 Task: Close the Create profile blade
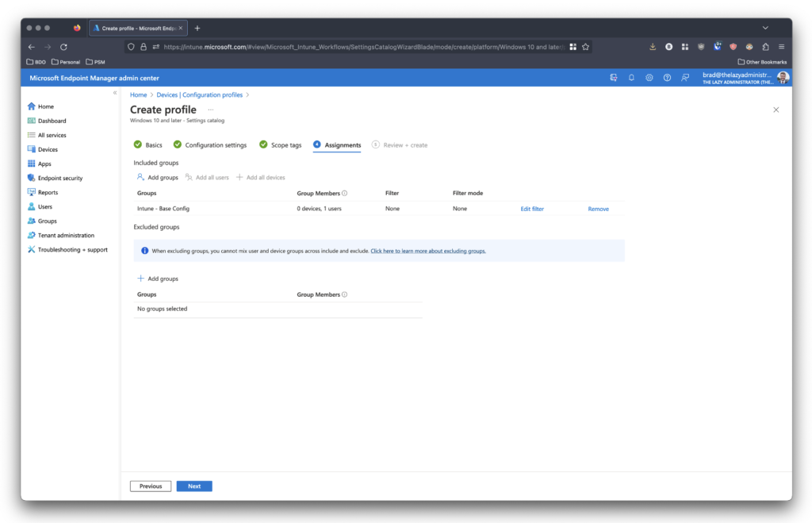coord(776,110)
